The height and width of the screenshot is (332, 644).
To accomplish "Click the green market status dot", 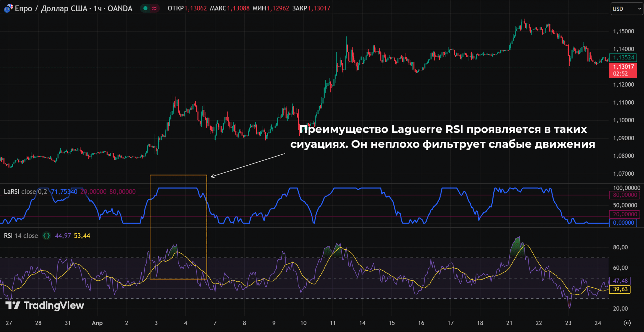I will (x=145, y=8).
